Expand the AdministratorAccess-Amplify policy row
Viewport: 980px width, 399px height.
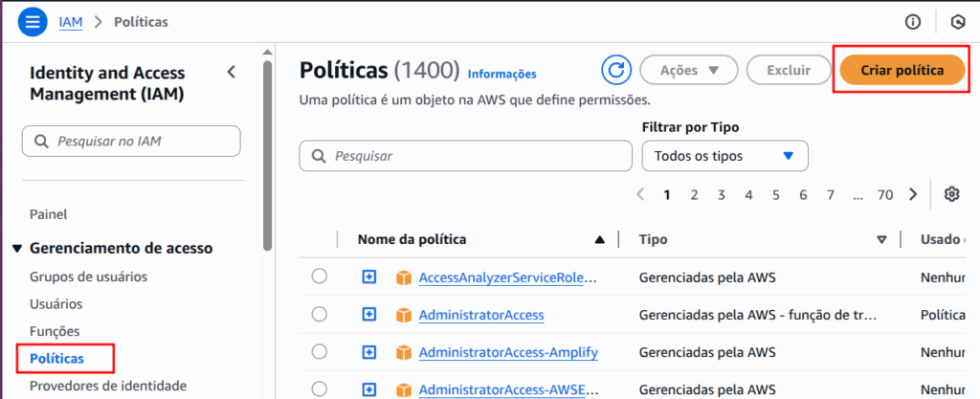[369, 352]
